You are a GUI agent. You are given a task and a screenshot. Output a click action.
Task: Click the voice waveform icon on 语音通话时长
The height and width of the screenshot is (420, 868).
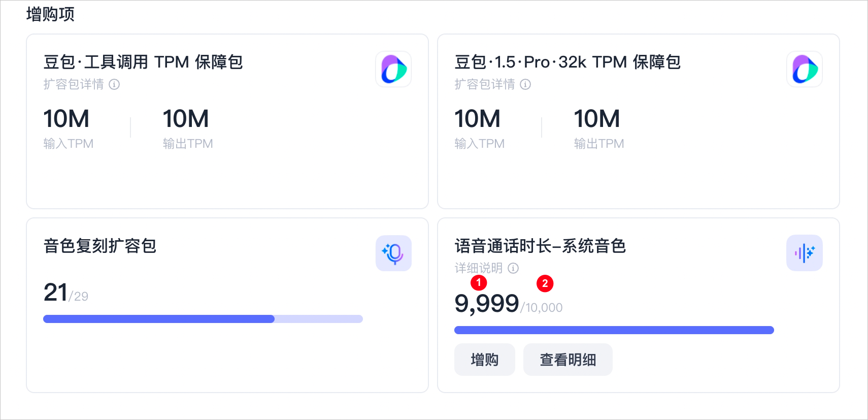[x=805, y=253]
